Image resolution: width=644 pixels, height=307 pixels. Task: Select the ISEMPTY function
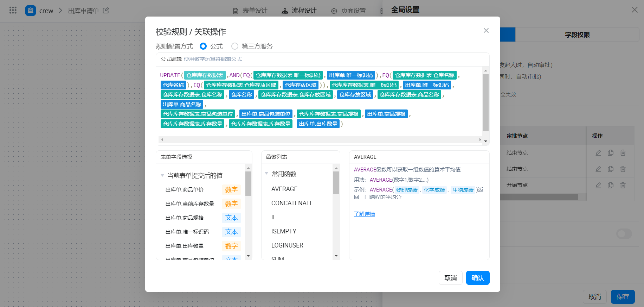tap(284, 231)
